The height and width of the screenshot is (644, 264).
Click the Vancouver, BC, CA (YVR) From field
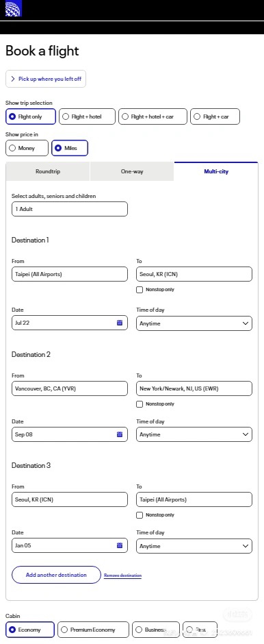click(x=70, y=388)
